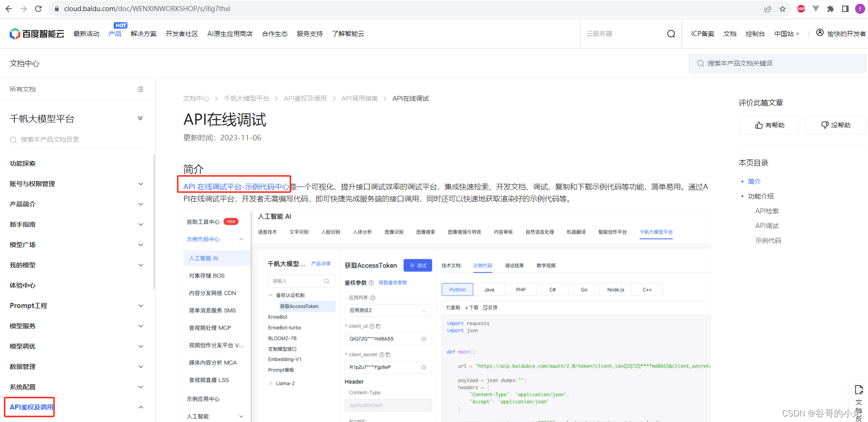868x422 pixels.
Task: Click the document keyword search field
Action: 778,63
